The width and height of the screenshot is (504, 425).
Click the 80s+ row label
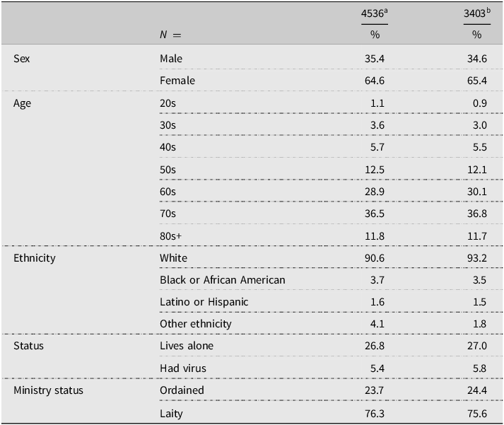pyautogui.click(x=170, y=236)
